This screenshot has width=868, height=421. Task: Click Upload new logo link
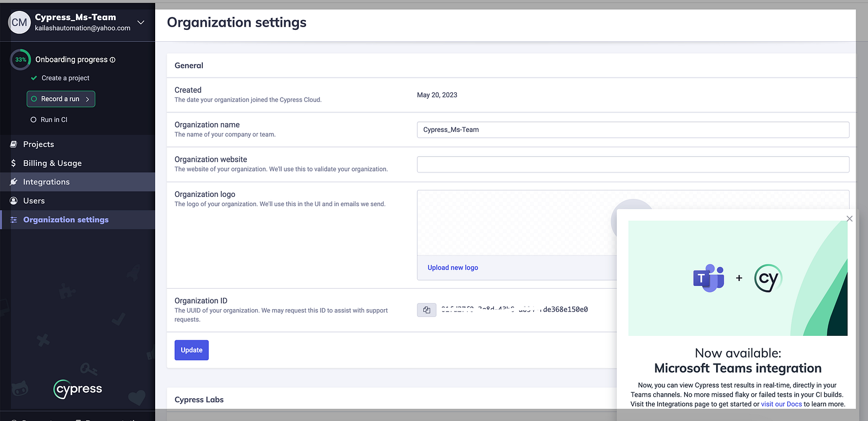452,267
